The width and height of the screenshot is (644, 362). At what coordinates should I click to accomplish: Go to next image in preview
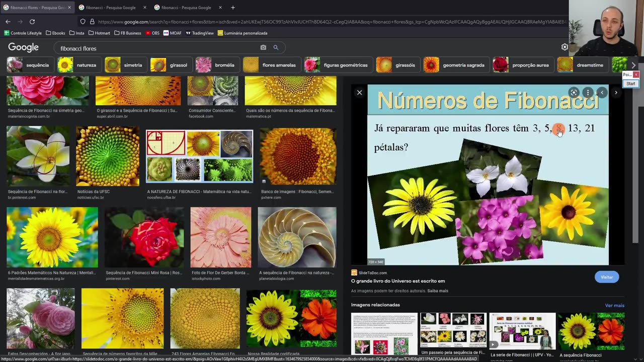(x=616, y=93)
